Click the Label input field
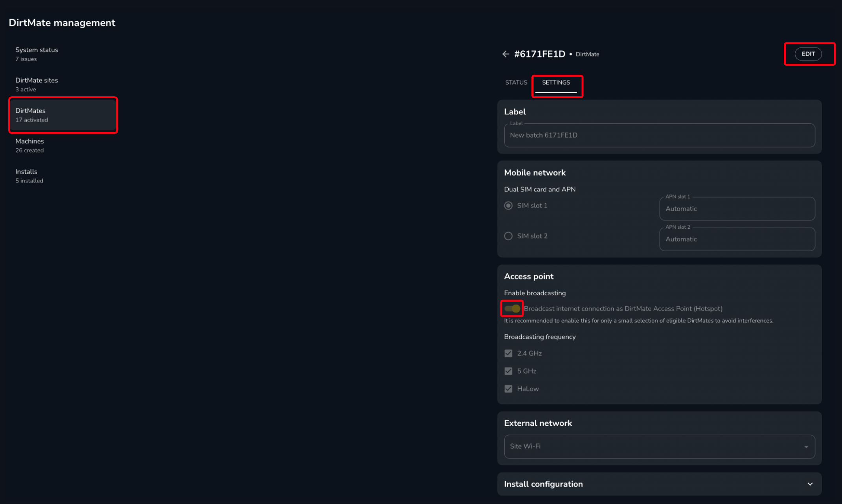This screenshot has width=842, height=504. 659,135
